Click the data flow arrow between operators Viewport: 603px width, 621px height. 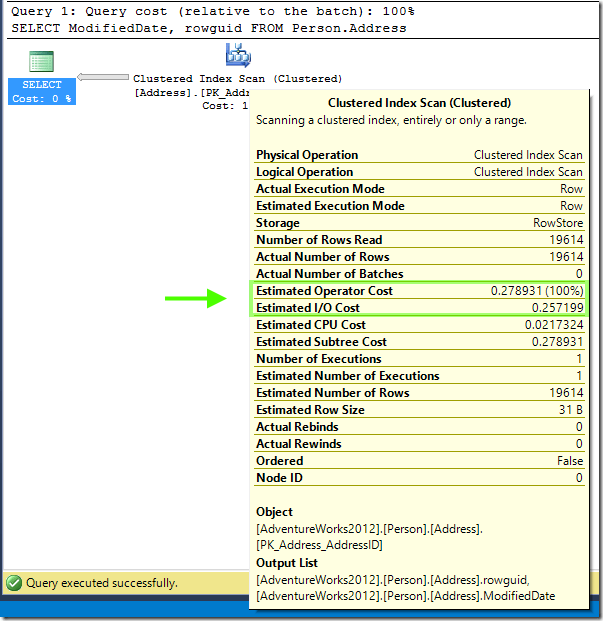tap(103, 78)
